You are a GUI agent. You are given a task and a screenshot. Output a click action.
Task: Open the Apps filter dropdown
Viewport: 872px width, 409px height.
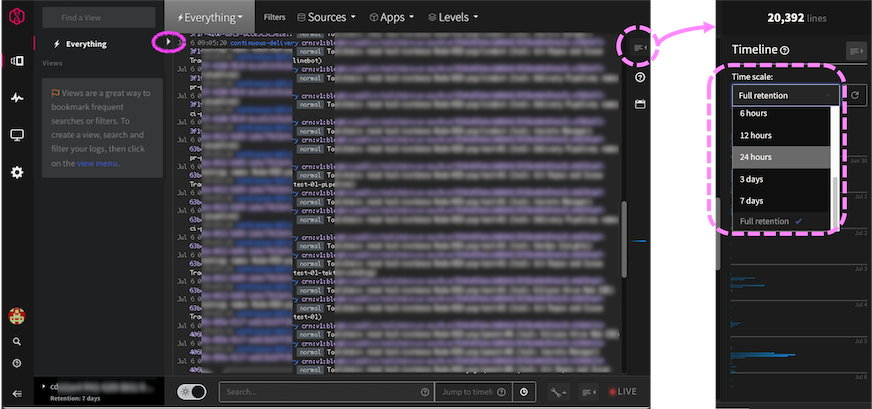pos(392,17)
